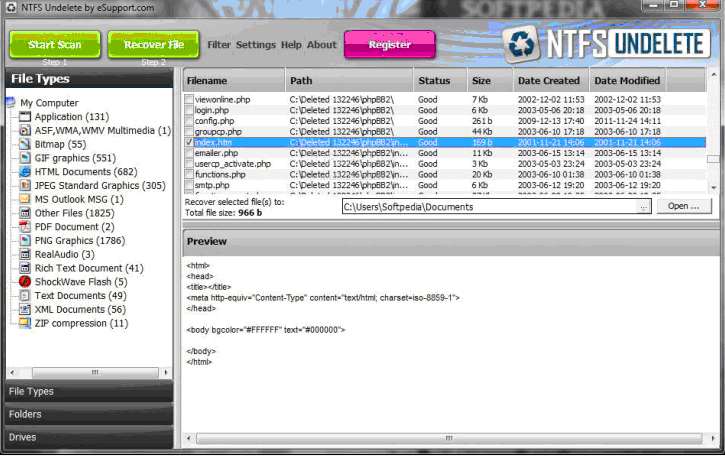Select the PNG Graphics icon
Screen dimensions: 725x456
click(x=25, y=240)
